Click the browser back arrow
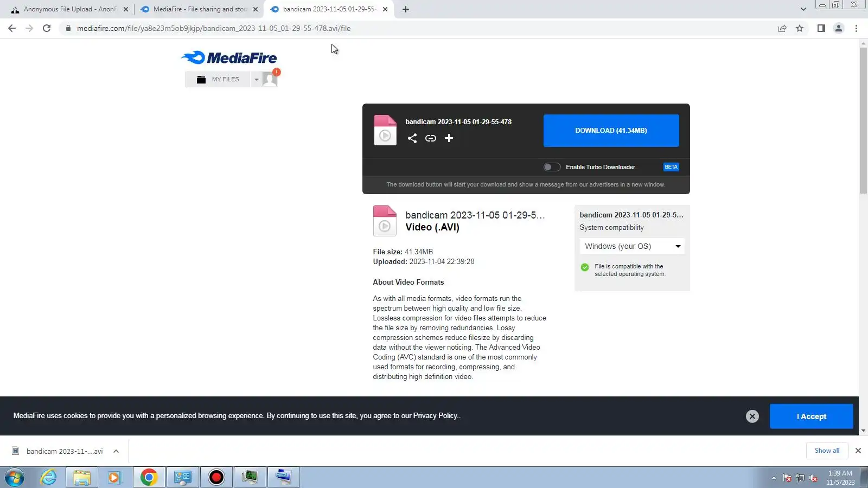868x488 pixels. [x=12, y=28]
